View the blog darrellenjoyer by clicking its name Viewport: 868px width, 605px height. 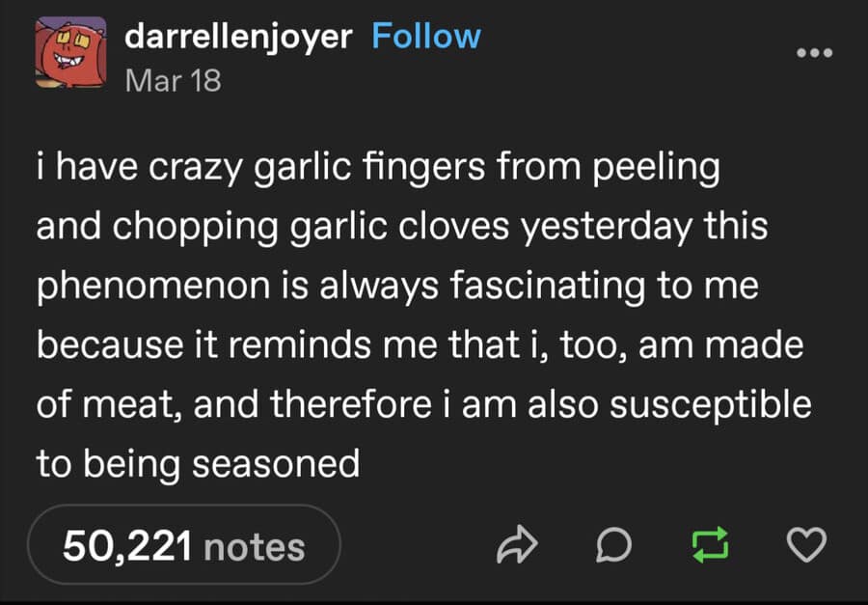(x=236, y=36)
